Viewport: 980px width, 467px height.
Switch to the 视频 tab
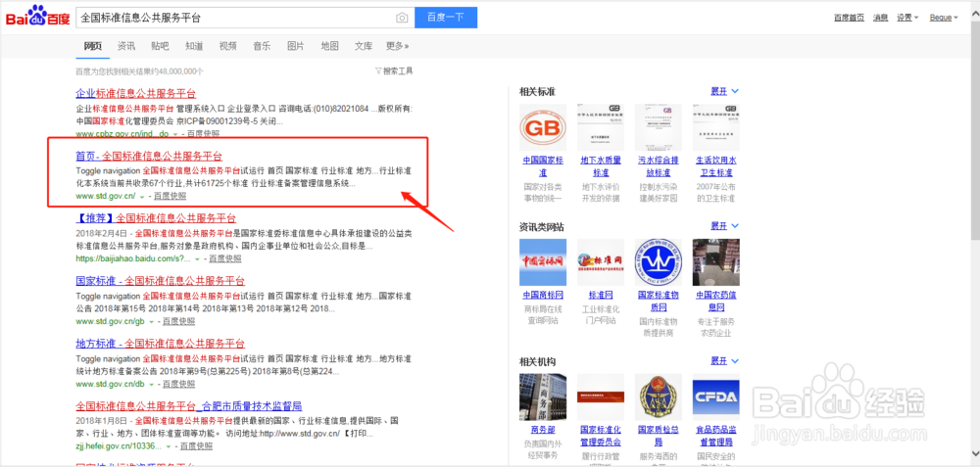click(x=228, y=46)
